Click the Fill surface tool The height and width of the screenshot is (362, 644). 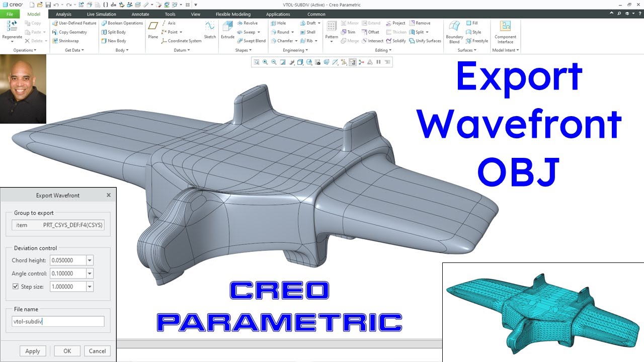pos(471,23)
